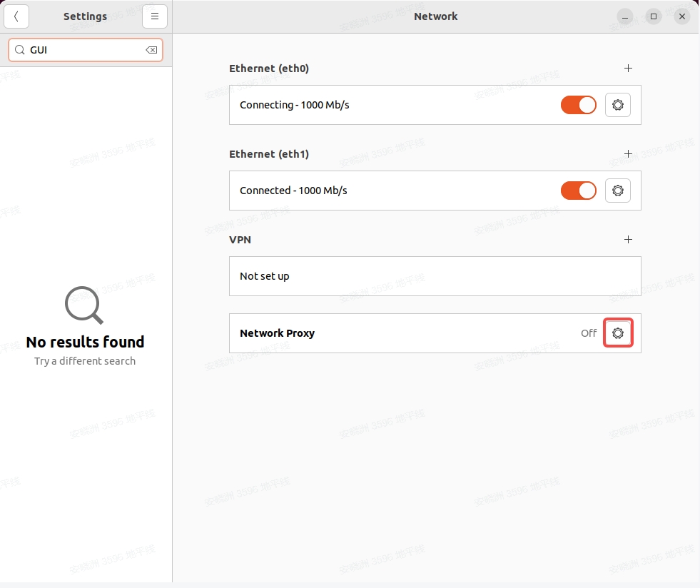
Task: Click the Network title in header bar
Action: click(x=436, y=16)
